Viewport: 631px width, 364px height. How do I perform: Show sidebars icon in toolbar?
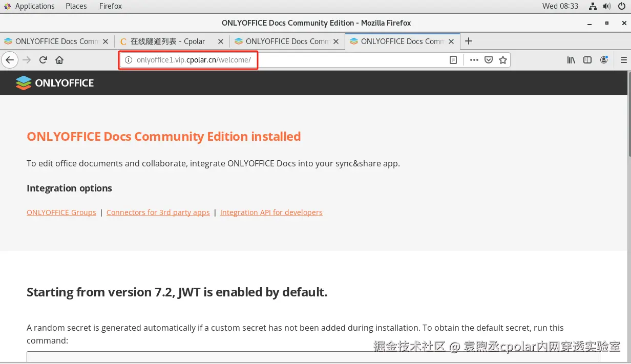[x=587, y=60]
